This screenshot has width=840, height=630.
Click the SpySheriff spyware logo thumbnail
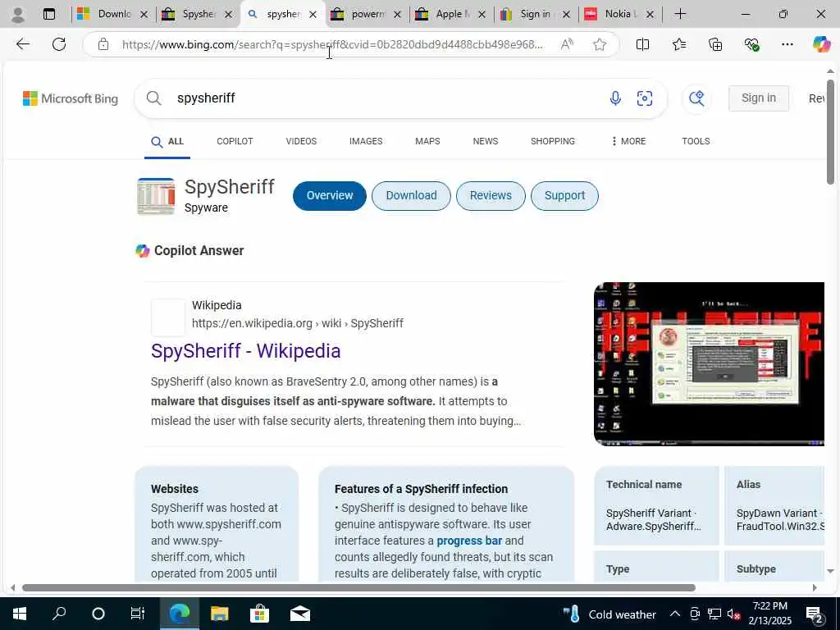[156, 196]
